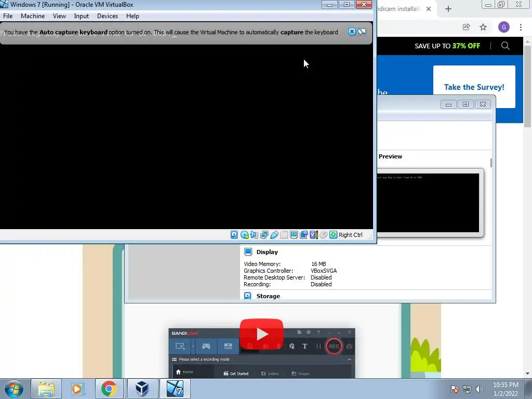532x399 pixels.
Task: Click the Storage disk icon in details
Action: pyautogui.click(x=248, y=296)
